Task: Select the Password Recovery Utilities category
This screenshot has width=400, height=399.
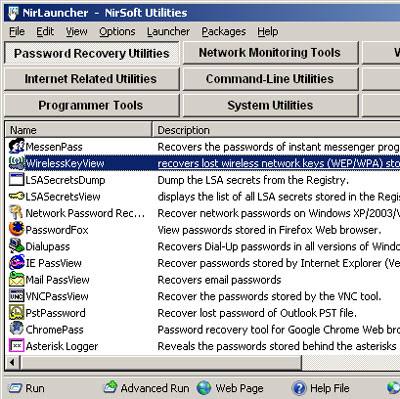Action: [92, 53]
